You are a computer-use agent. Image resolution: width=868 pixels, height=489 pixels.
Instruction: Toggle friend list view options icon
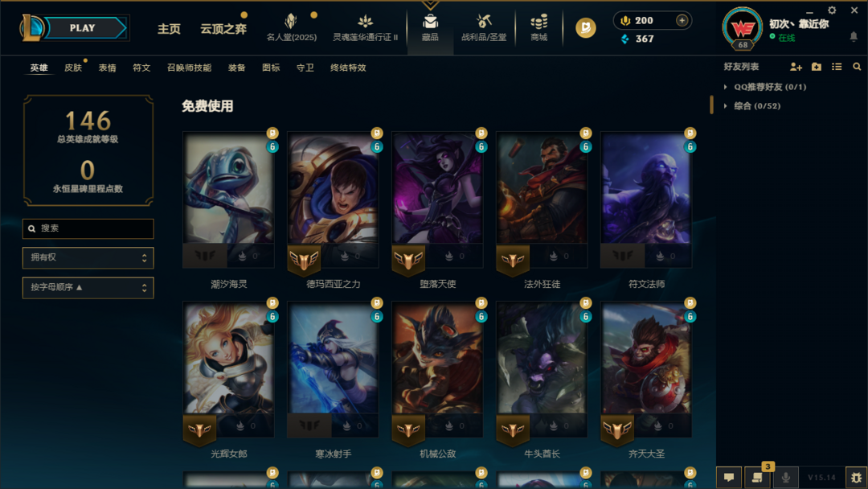point(837,67)
